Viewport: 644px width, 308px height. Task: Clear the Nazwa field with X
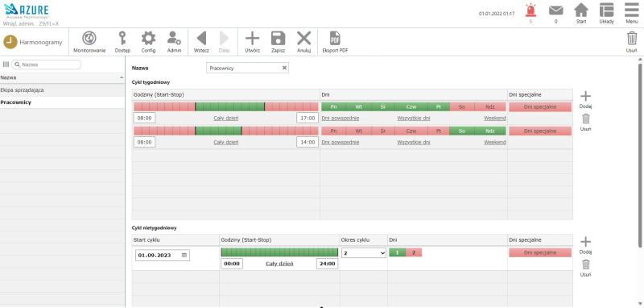(x=284, y=68)
